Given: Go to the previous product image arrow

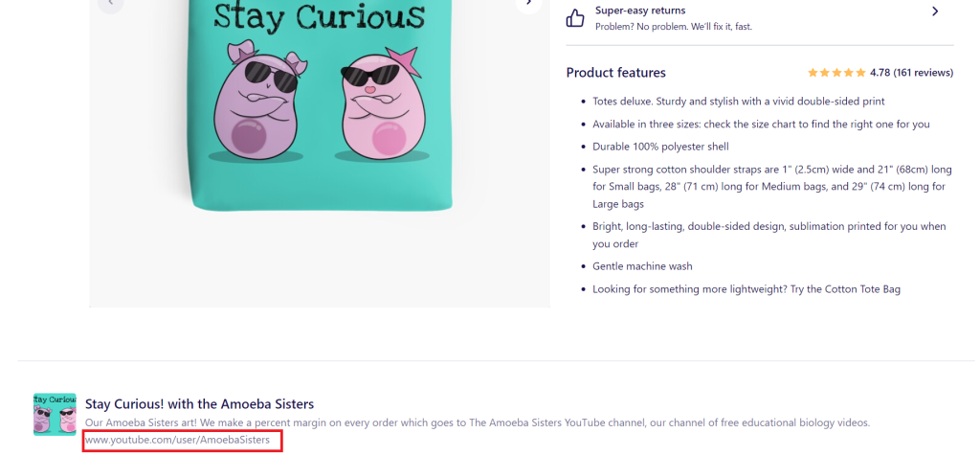Looking at the screenshot, I should pyautogui.click(x=111, y=3).
